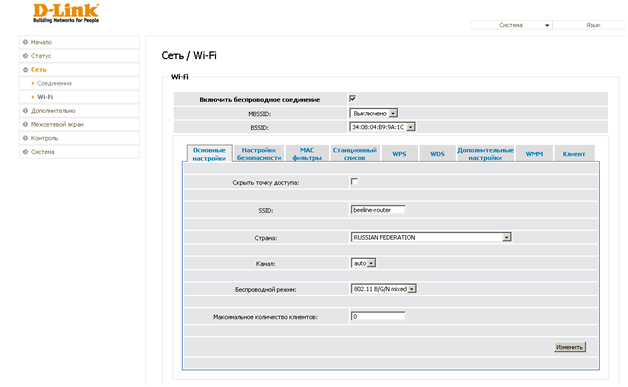
Task: Open the Страна country dropdown
Action: coord(431,237)
